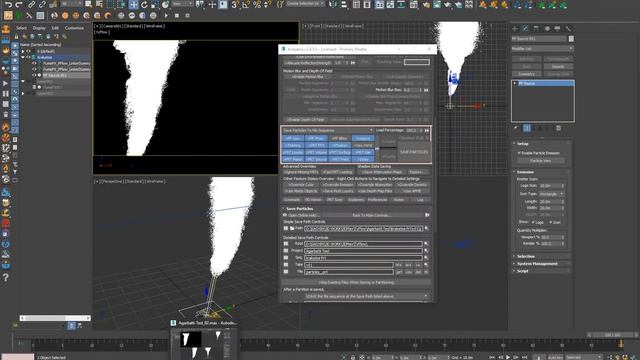Open the Select menu in Scene Explorer
The height and width of the screenshot is (360, 640).
[x=21, y=28]
